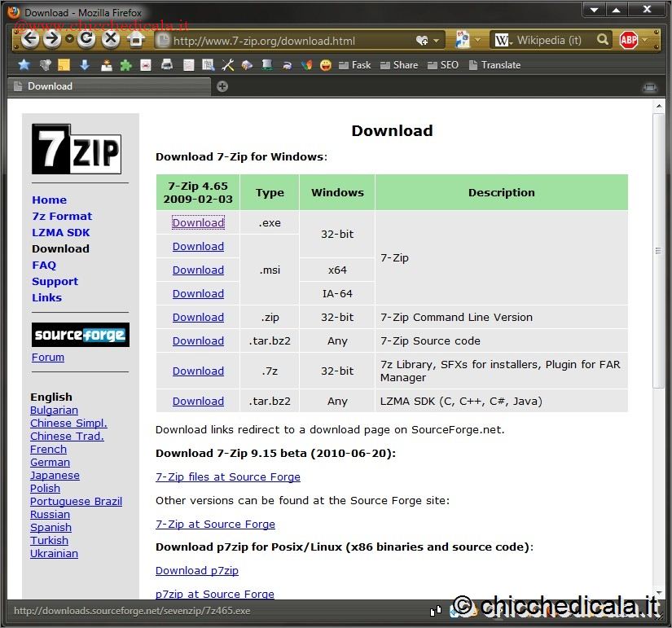
Task: Expand the Adblock Plus dropdown arrow
Action: (x=645, y=40)
